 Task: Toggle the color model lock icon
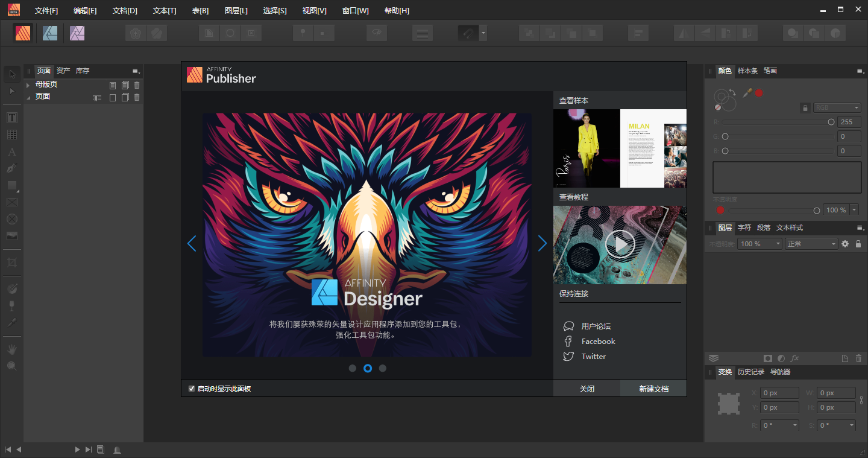tap(804, 108)
